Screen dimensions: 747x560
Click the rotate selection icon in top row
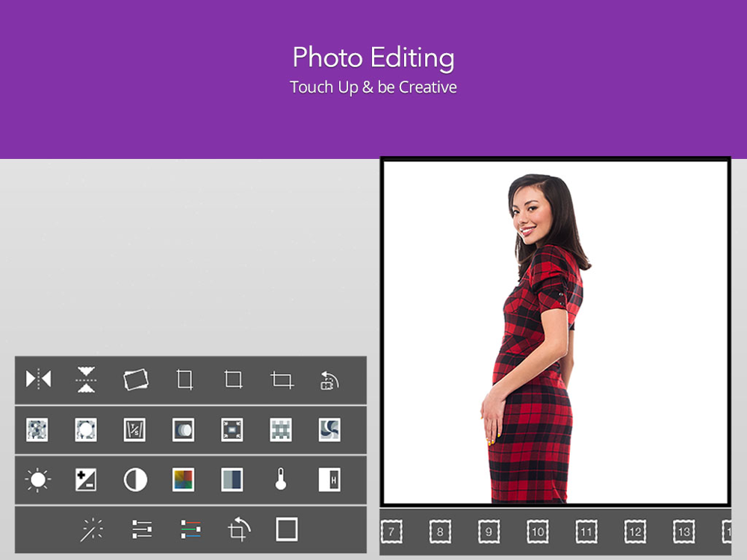tap(329, 380)
